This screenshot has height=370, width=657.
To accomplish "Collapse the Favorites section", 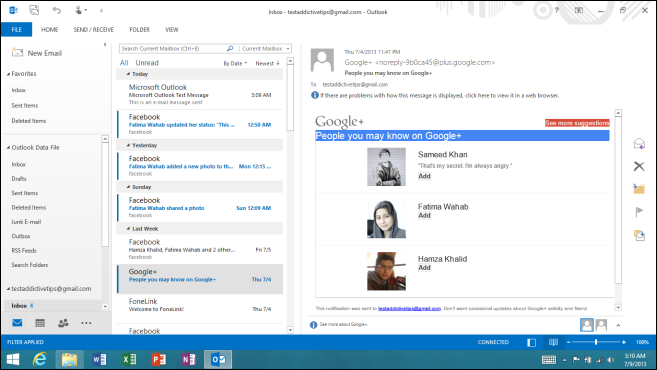I will (8, 74).
